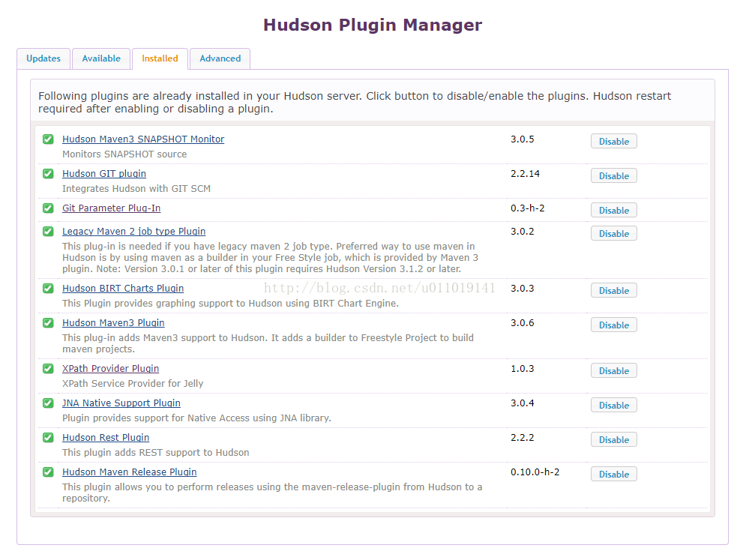The image size is (746, 560).
Task: Click the Hudson Plugin Manager heading
Action: pos(373,25)
